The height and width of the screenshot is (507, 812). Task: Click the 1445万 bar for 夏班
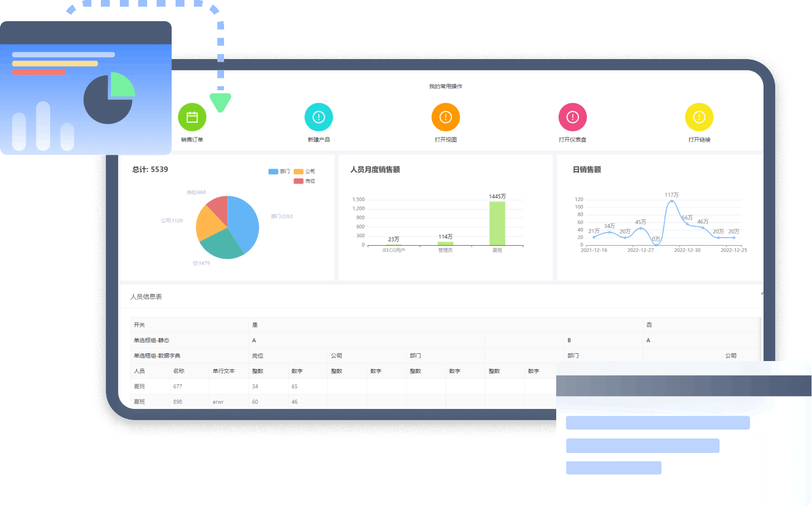(x=497, y=223)
